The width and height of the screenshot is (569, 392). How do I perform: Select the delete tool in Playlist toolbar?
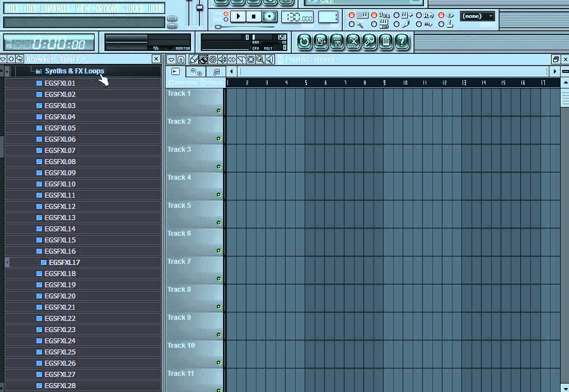[213, 59]
